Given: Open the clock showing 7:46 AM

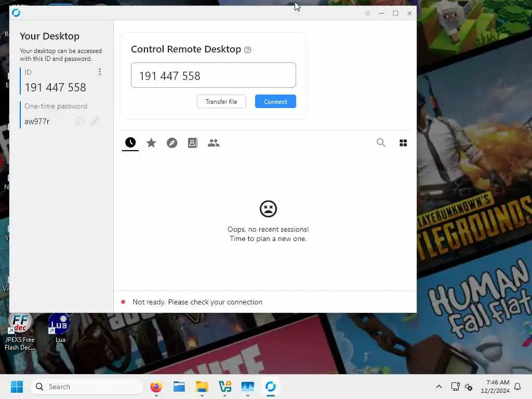Looking at the screenshot, I should [x=495, y=387].
